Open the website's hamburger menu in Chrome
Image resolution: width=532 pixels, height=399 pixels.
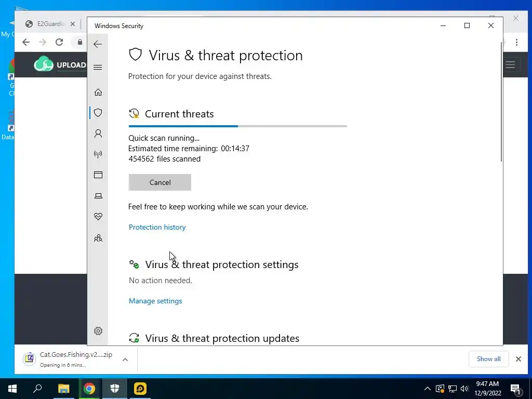point(510,64)
